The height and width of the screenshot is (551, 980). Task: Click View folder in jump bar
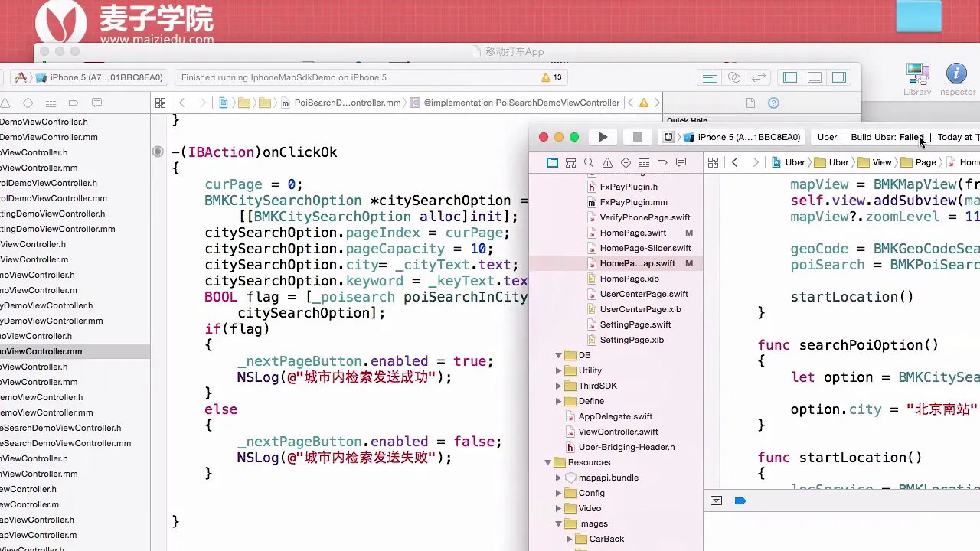pyautogui.click(x=875, y=162)
